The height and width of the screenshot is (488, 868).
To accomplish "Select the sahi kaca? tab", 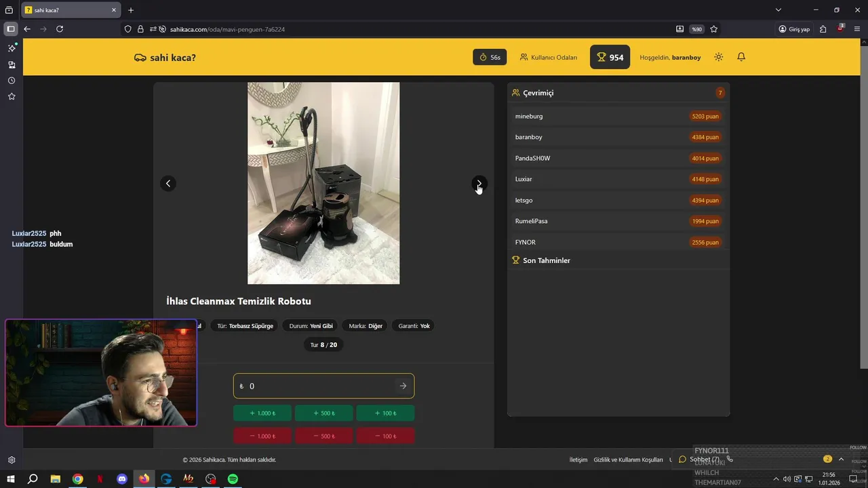I will point(71,10).
